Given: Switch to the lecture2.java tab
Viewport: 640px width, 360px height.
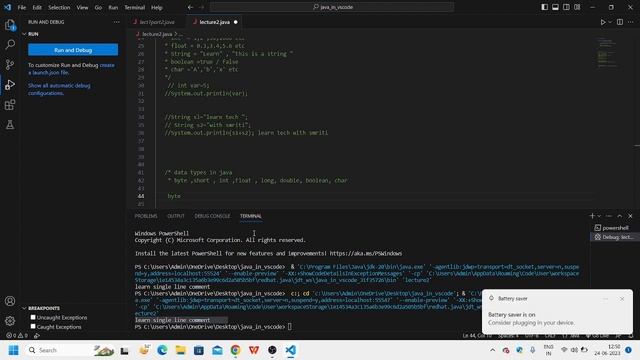Looking at the screenshot, I should click(214, 22).
